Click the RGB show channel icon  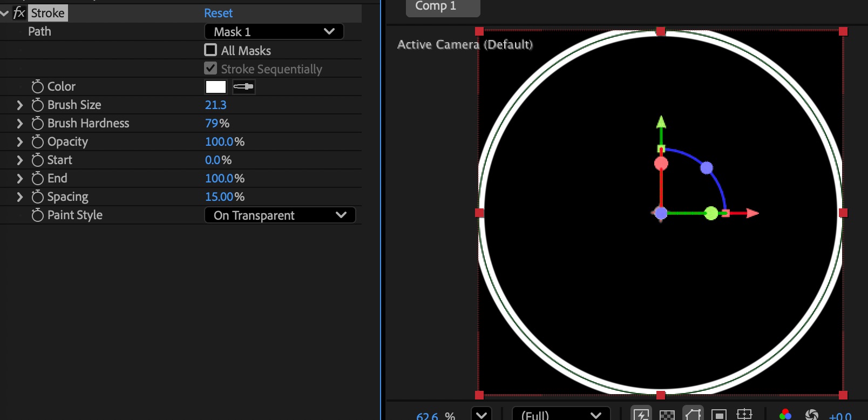(785, 414)
